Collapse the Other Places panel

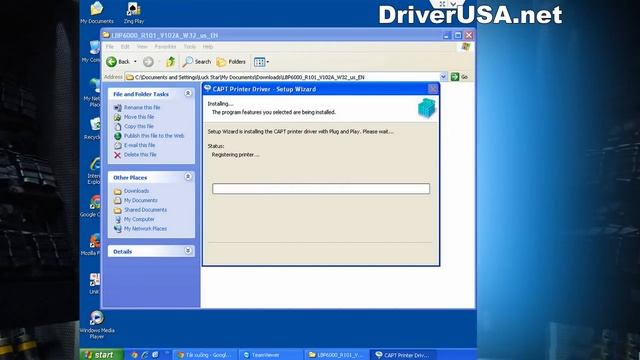tap(188, 177)
